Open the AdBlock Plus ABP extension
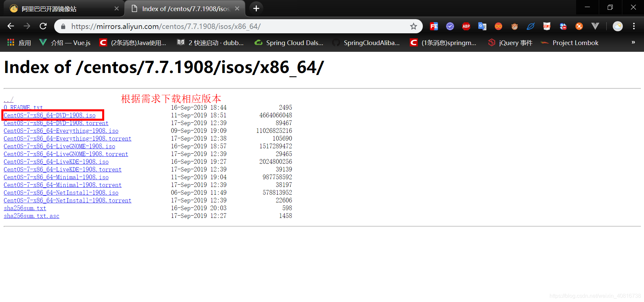Image resolution: width=644 pixels, height=302 pixels. [x=466, y=26]
